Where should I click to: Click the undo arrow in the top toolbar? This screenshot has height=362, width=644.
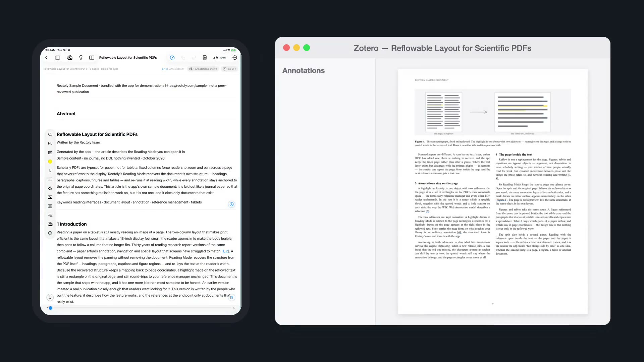pos(183,58)
